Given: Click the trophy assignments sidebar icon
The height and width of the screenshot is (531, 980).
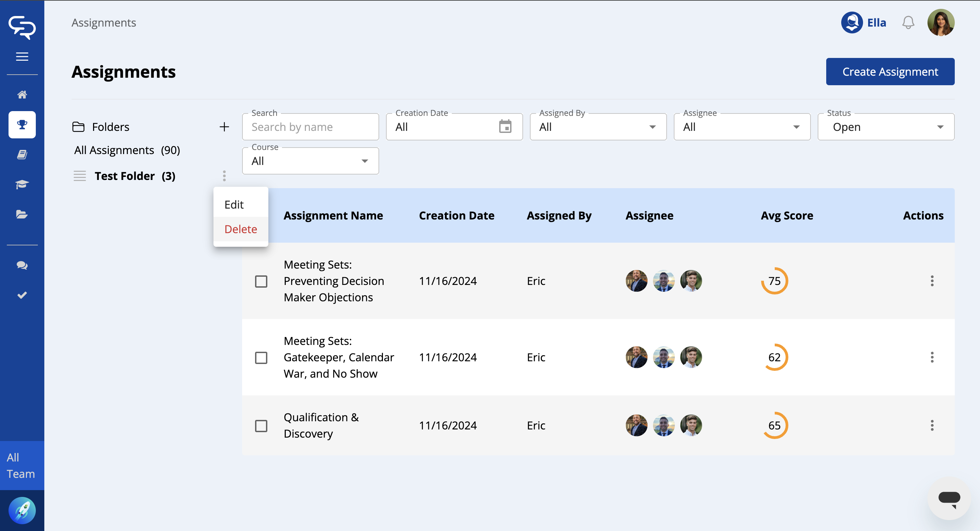Looking at the screenshot, I should tap(22, 125).
